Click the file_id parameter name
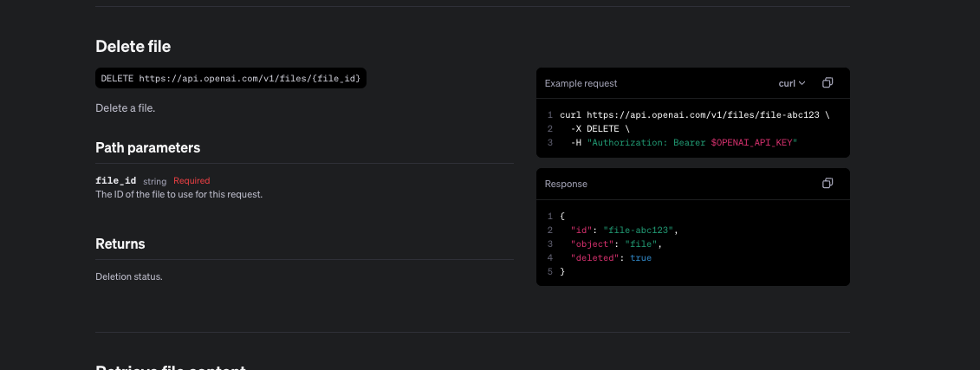 pos(116,180)
